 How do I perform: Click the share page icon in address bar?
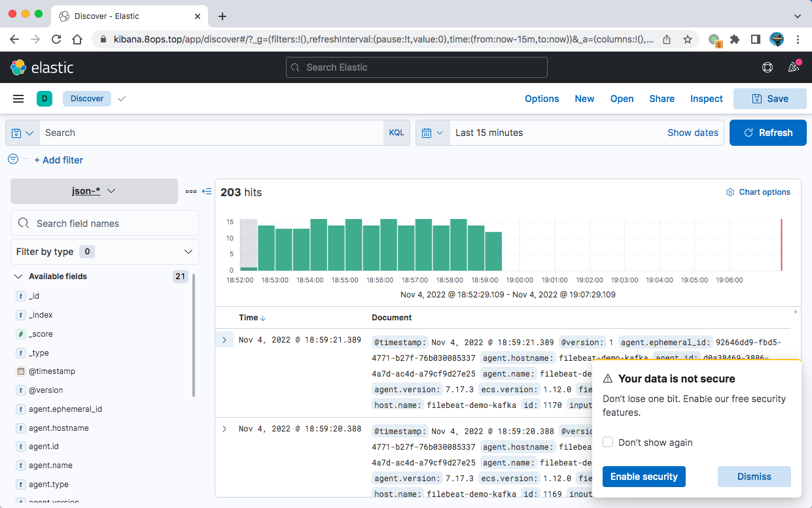(667, 39)
